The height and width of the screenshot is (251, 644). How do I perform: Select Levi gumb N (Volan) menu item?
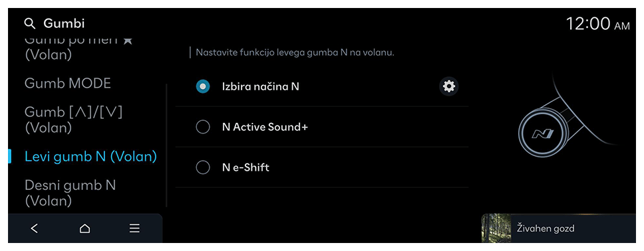tap(90, 157)
